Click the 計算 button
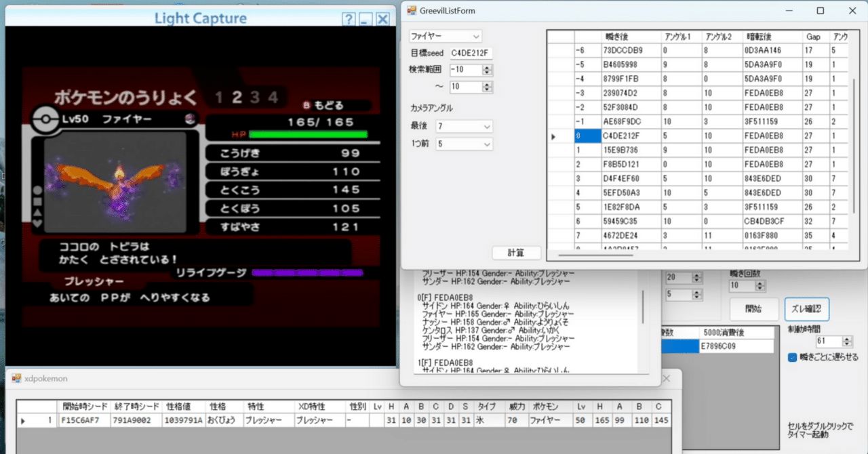868x454 pixels. [x=516, y=253]
